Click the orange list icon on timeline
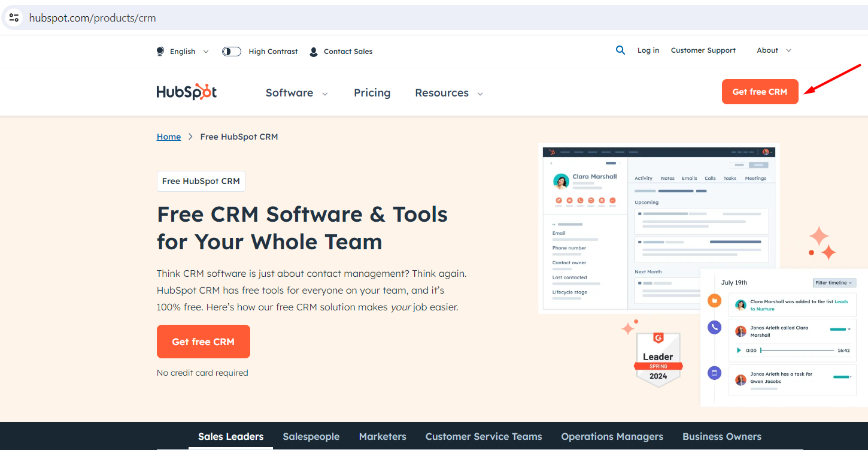Screen dimensions: 868x456 (714, 301)
